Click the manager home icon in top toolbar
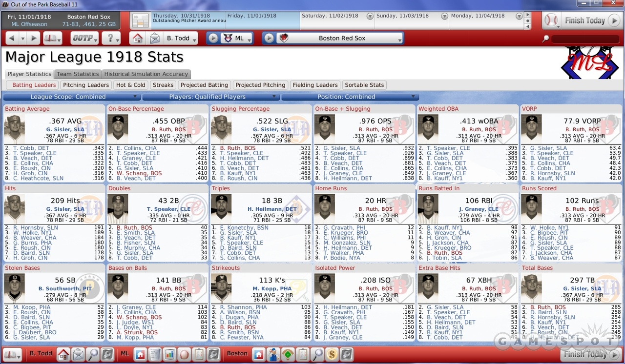 click(x=138, y=38)
